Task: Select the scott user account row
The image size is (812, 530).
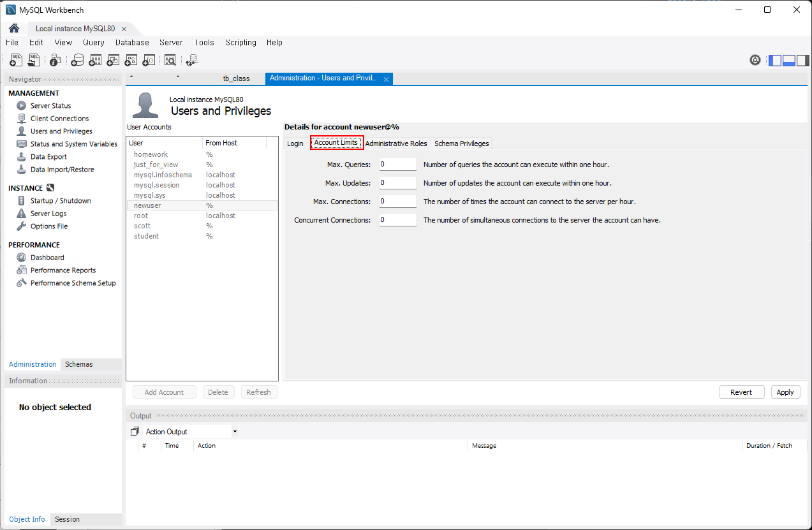Action: pos(202,226)
